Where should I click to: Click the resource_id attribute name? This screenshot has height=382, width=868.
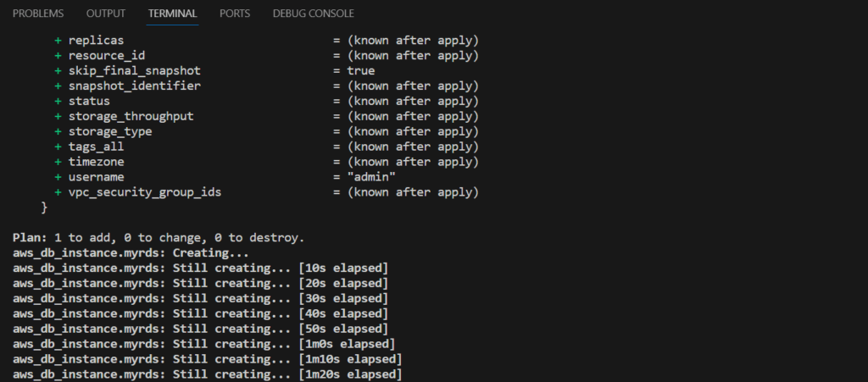[x=107, y=55]
